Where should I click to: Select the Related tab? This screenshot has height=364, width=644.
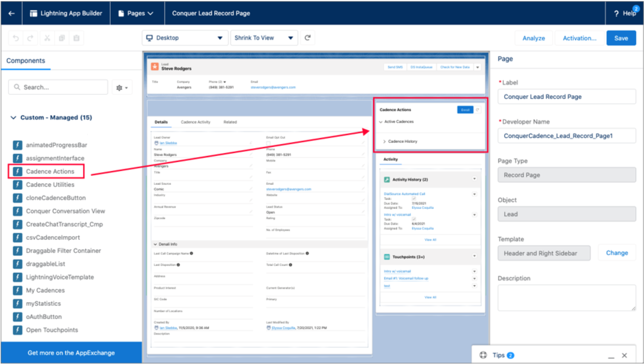[x=230, y=122]
